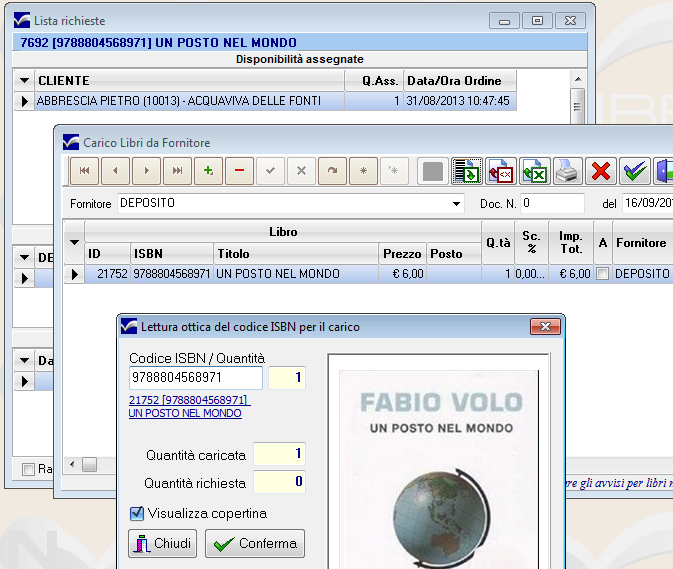Click the gray square toolbar button
The width and height of the screenshot is (673, 569).
coord(433,171)
